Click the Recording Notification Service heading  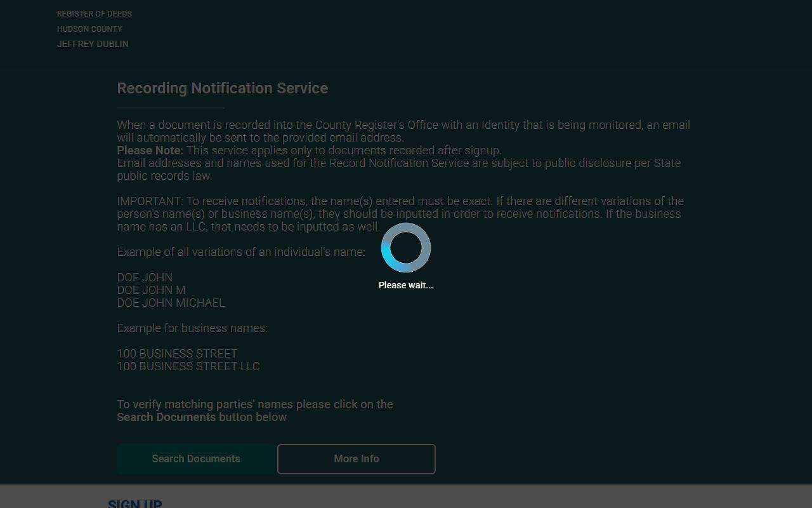coord(223,88)
